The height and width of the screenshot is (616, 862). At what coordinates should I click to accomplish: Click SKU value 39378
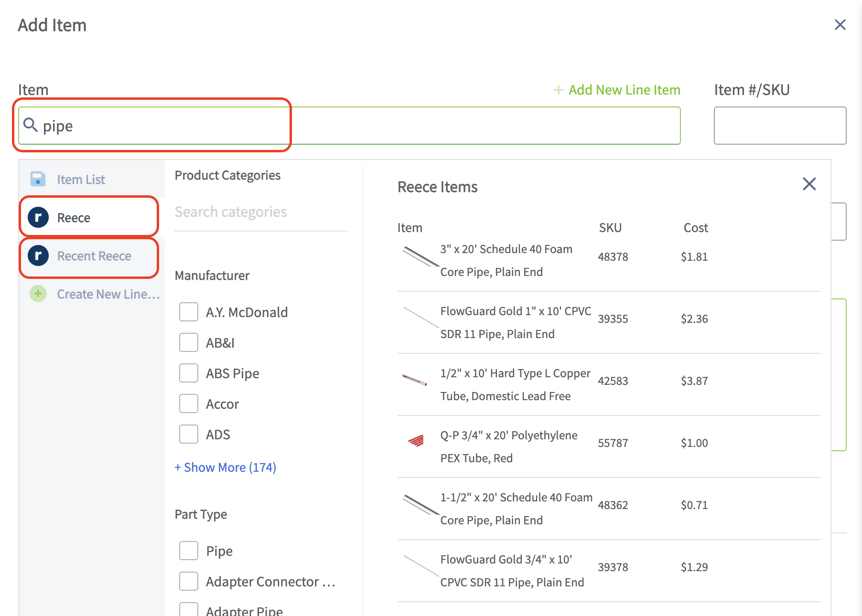click(x=613, y=567)
